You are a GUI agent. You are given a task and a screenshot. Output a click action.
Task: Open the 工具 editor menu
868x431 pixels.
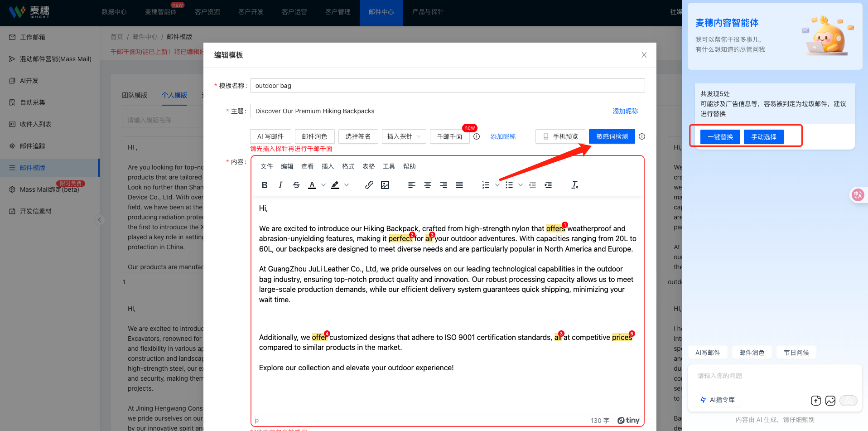389,166
